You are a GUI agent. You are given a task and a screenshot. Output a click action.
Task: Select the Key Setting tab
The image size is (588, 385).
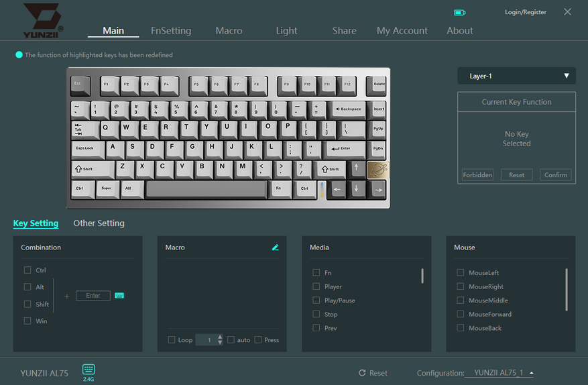pyautogui.click(x=36, y=223)
